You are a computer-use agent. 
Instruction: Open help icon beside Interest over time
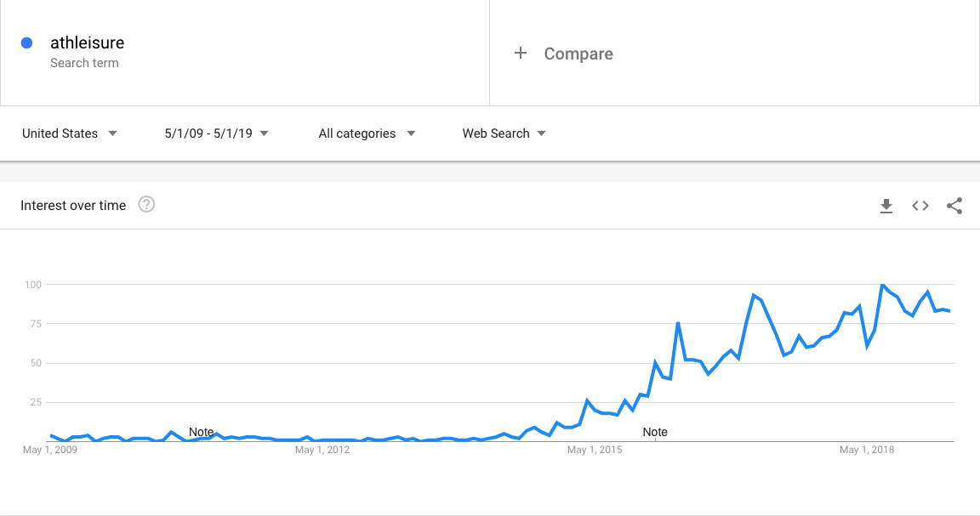(x=146, y=205)
